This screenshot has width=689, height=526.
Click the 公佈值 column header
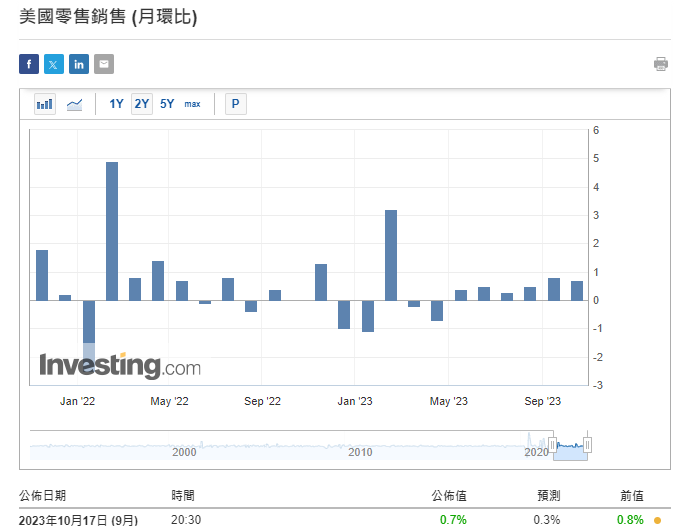click(449, 496)
